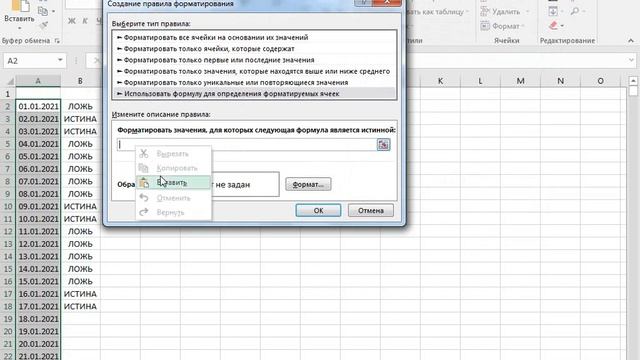Click cell with date 20.01.2021
This screenshot has width=640, height=360.
coord(38,344)
